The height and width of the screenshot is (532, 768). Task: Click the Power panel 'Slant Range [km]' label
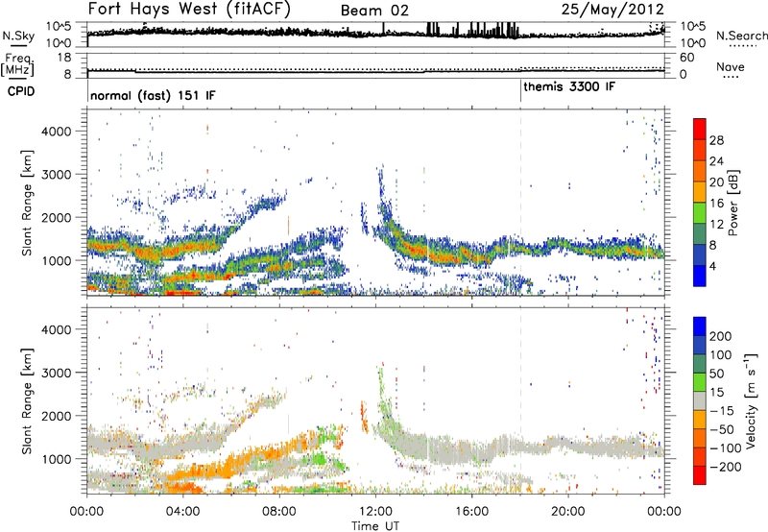pyautogui.click(x=27, y=203)
